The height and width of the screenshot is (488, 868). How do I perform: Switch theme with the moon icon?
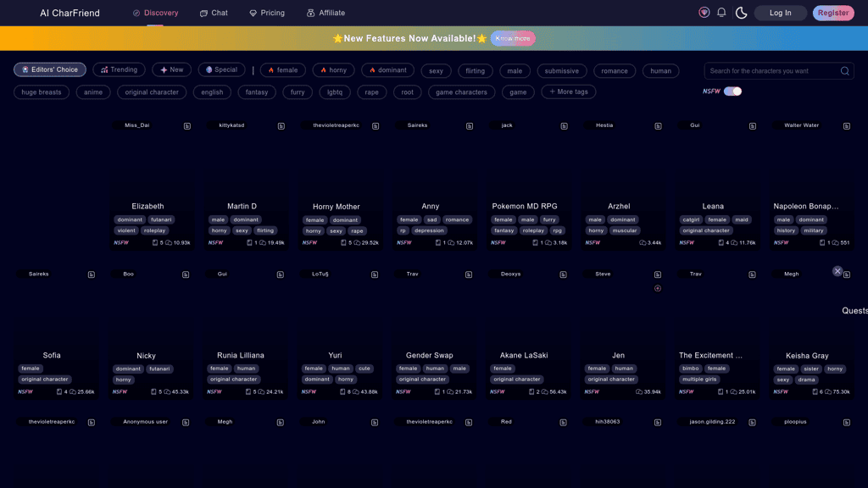[x=741, y=13]
